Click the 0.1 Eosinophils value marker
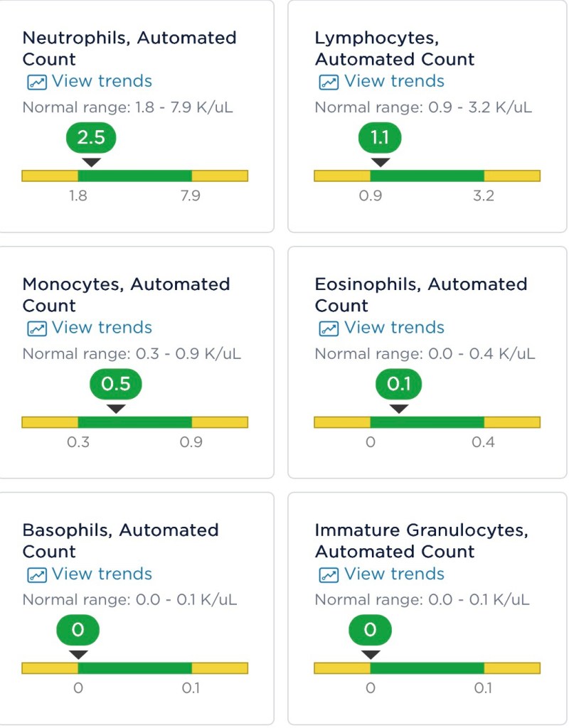The height and width of the screenshot is (728, 569). [x=399, y=384]
